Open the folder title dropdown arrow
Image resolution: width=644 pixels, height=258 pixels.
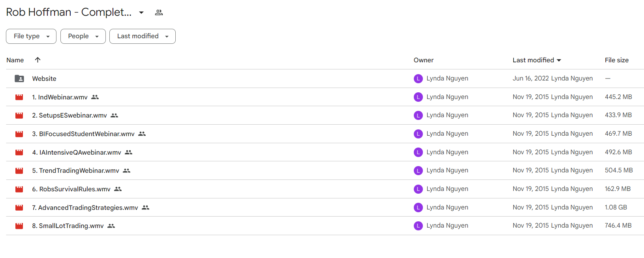pyautogui.click(x=141, y=13)
